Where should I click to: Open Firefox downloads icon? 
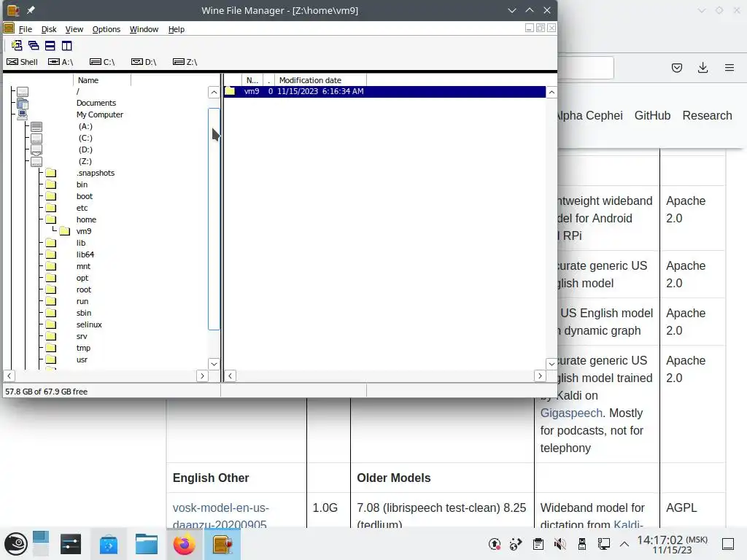703,68
